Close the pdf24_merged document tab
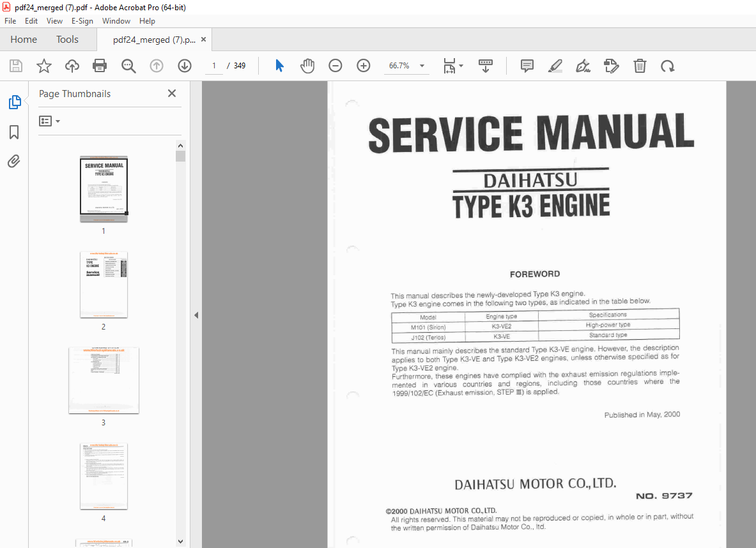Screen dimensions: 756x548 [x=203, y=40]
